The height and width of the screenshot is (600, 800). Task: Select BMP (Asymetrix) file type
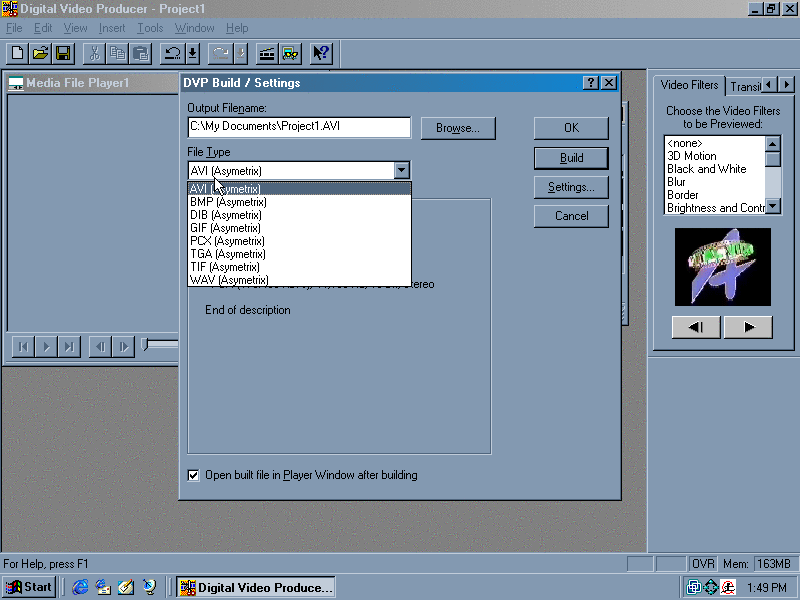click(299, 202)
